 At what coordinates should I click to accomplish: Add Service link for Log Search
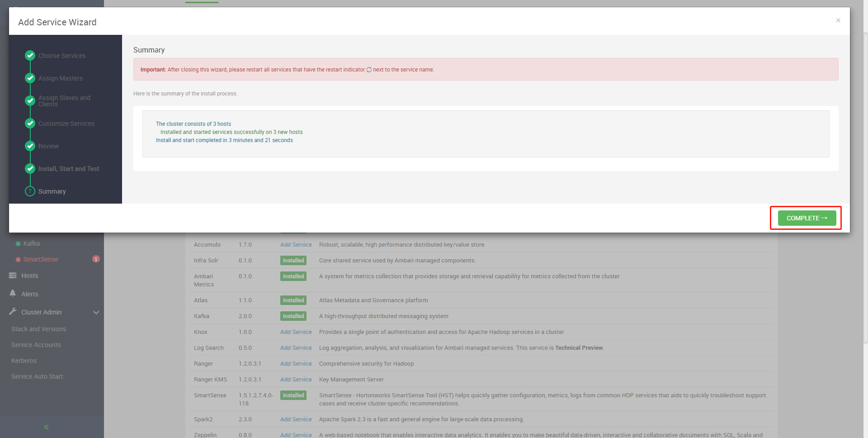(x=296, y=348)
